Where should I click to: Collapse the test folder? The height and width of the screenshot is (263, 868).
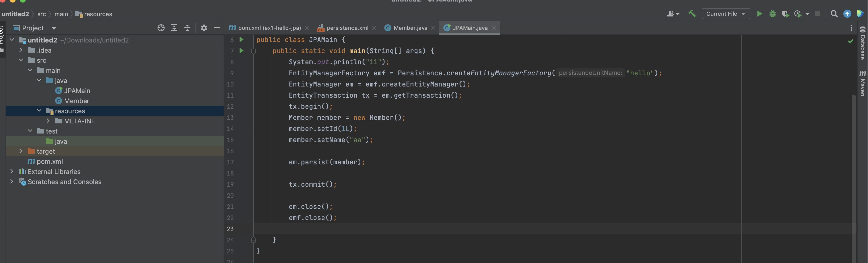click(30, 131)
